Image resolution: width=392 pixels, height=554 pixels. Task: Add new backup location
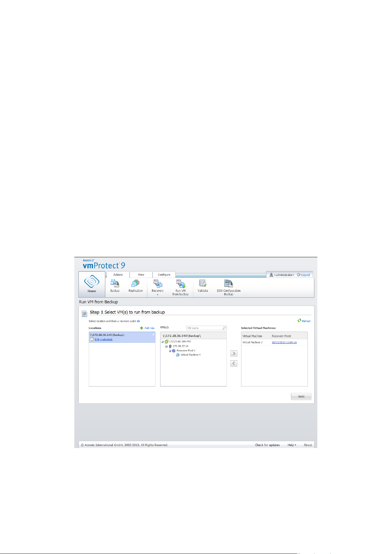click(x=147, y=328)
